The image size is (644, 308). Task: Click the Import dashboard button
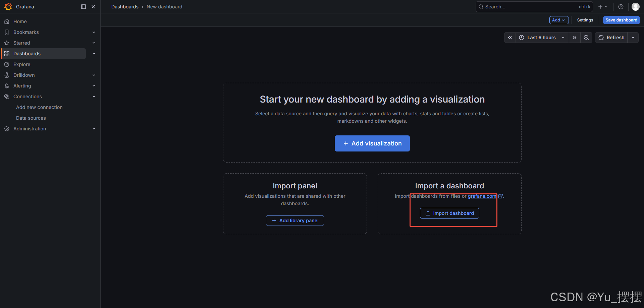coord(449,213)
